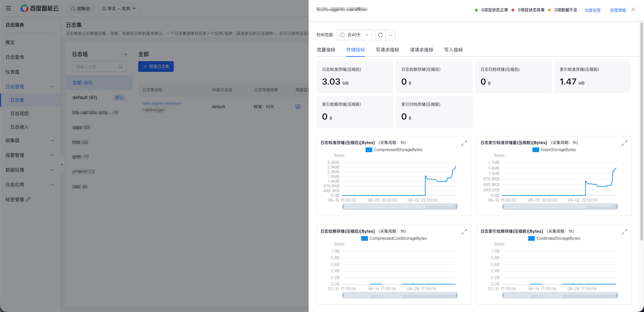Click the 新建日志集 button

(x=156, y=66)
